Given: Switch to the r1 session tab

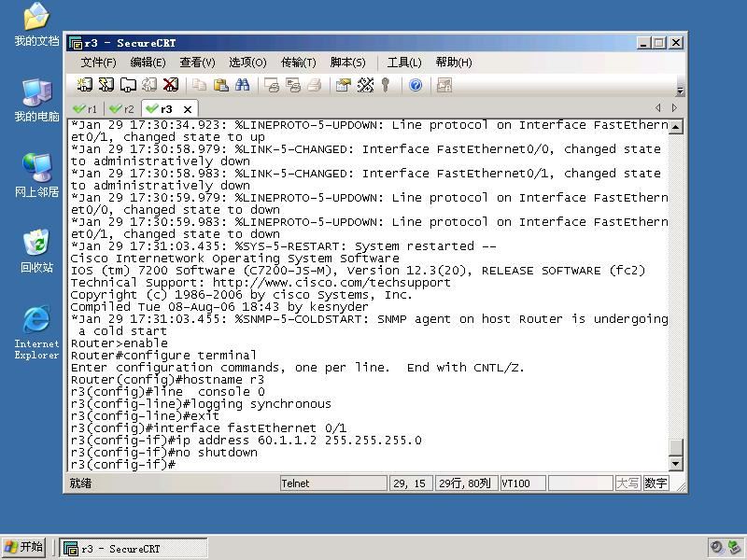Looking at the screenshot, I should pos(86,109).
